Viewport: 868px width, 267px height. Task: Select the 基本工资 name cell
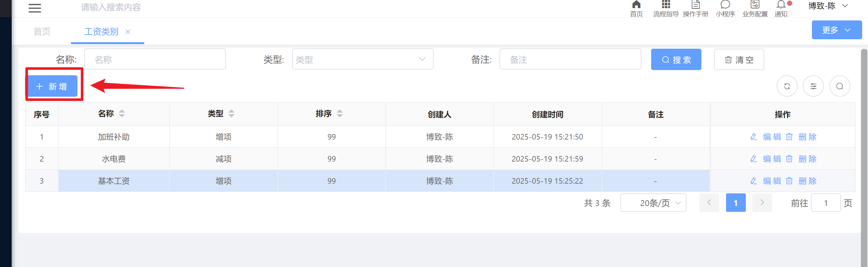coord(114,181)
